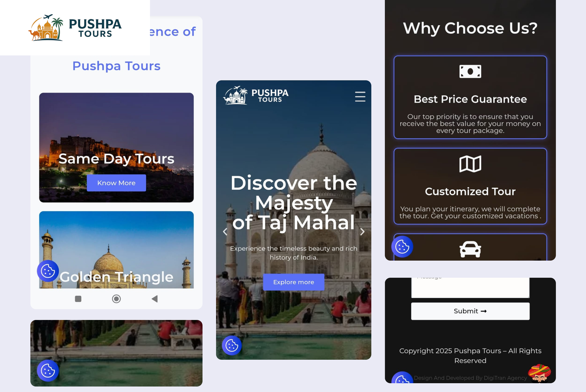The width and height of the screenshot is (586, 392).
Task: Click the Submit button with the arrow
Action: (x=470, y=311)
